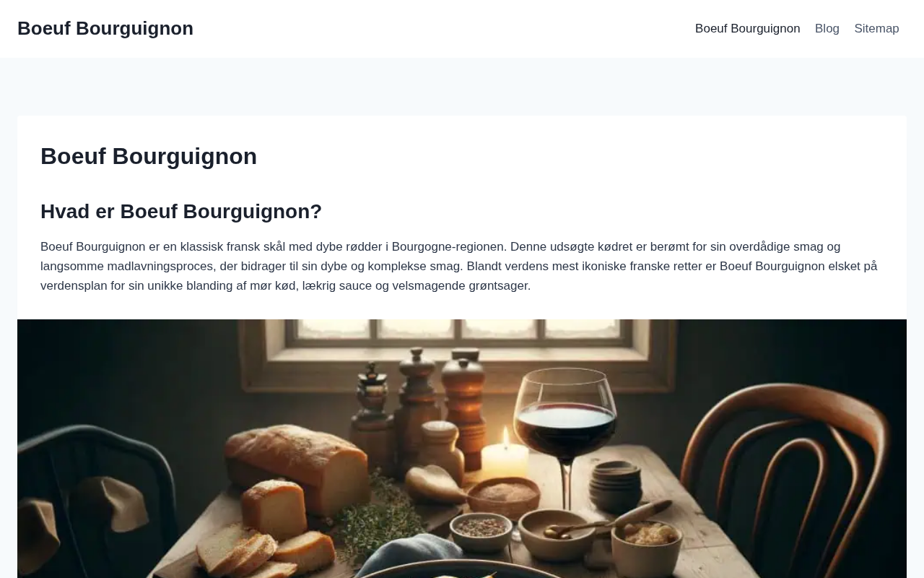Click the red wine glass in the photo
The height and width of the screenshot is (578, 924).
566,433
